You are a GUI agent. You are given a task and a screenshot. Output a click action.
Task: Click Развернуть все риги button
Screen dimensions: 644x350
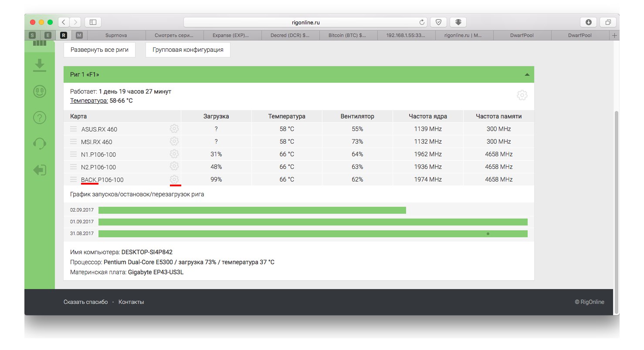pos(99,50)
